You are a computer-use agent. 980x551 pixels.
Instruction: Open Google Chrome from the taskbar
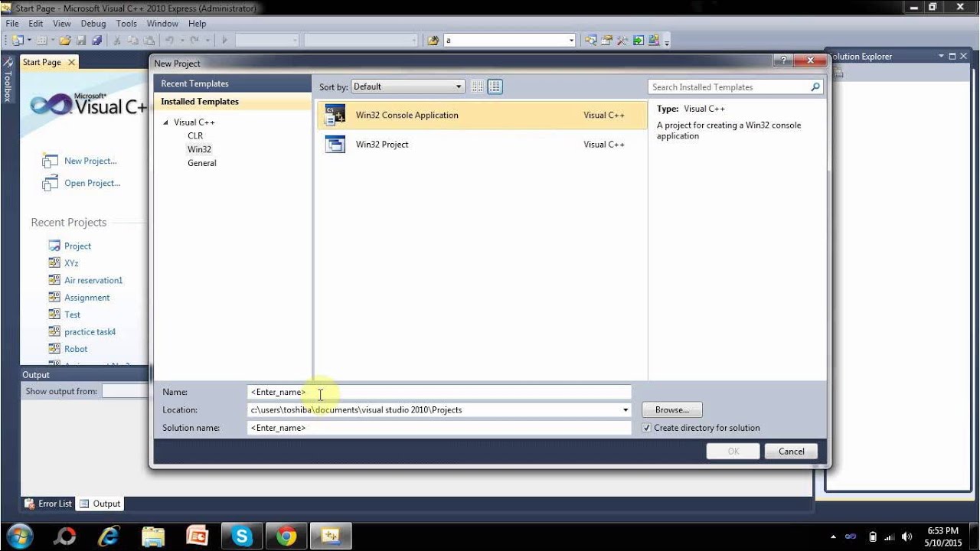click(286, 536)
